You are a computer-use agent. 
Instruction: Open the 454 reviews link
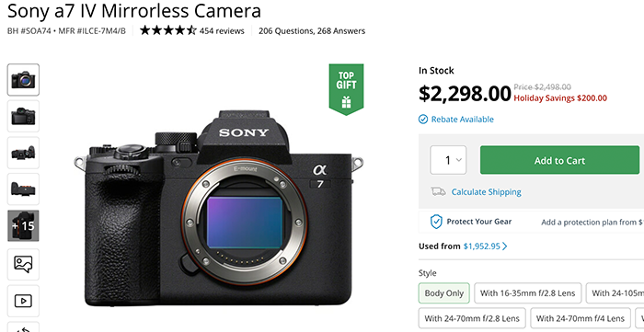(x=222, y=30)
